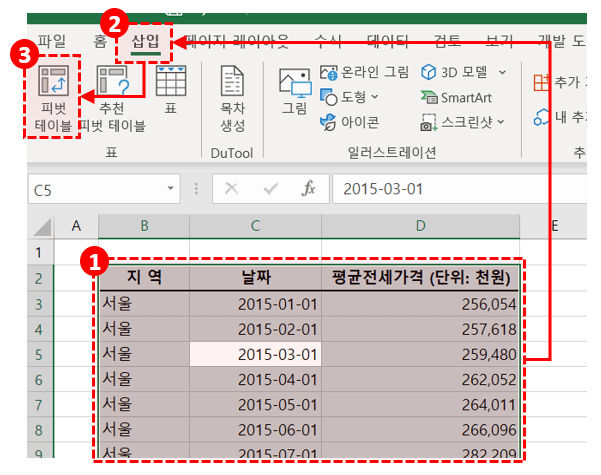Viewport: 601px width, 475px height.
Task: Select column C header
Action: 255,226
